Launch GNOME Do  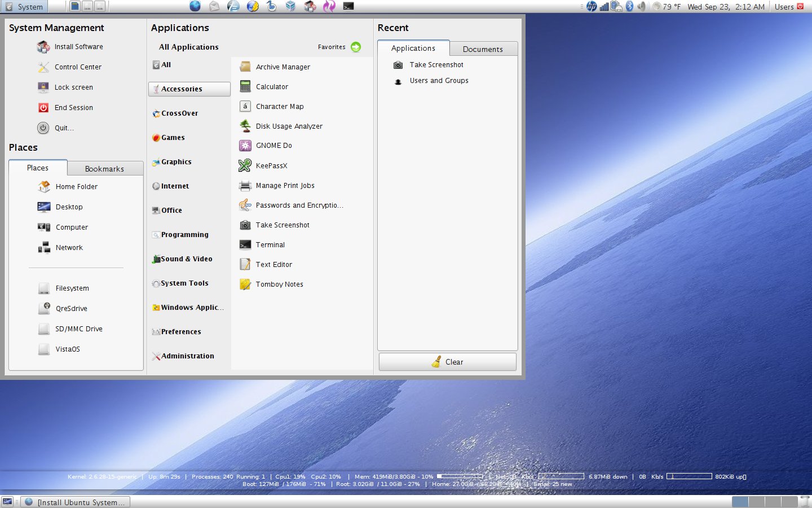point(266,146)
